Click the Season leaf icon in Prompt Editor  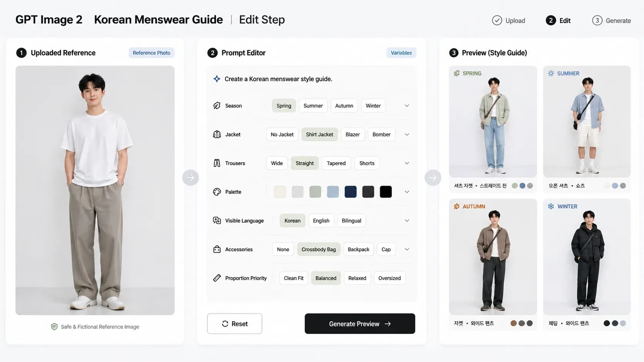[217, 105]
